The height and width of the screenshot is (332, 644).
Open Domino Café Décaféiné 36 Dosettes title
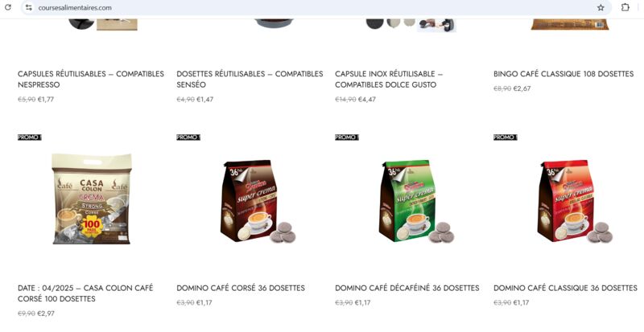pos(407,288)
